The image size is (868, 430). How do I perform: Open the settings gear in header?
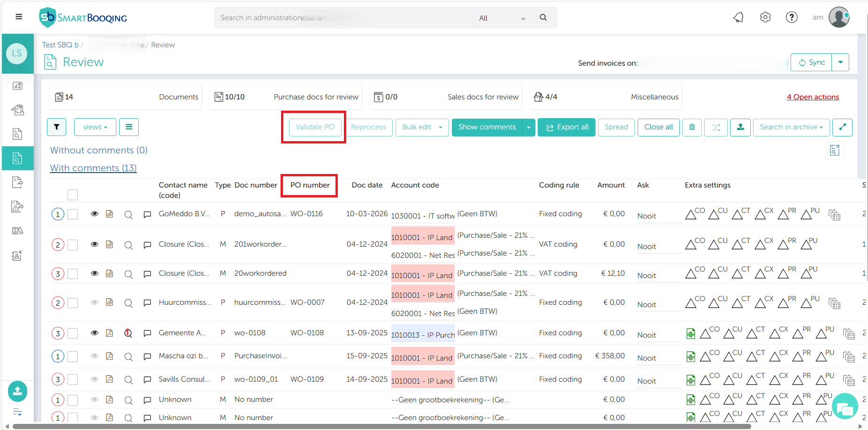765,18
